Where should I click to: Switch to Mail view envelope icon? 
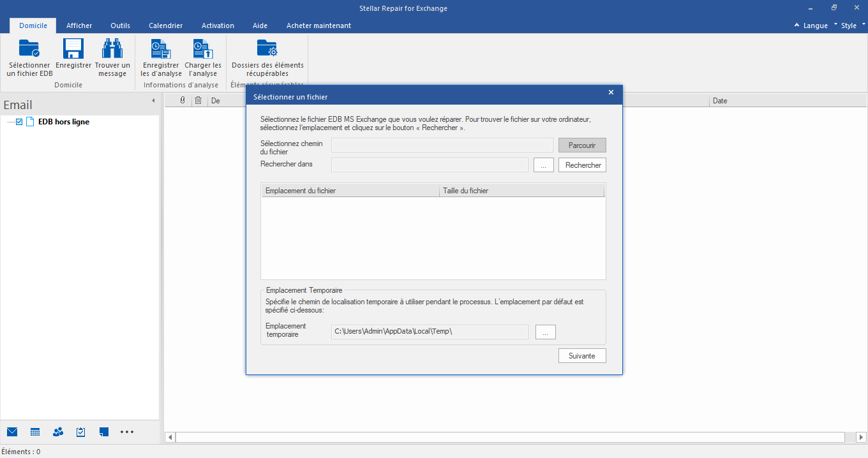click(12, 432)
